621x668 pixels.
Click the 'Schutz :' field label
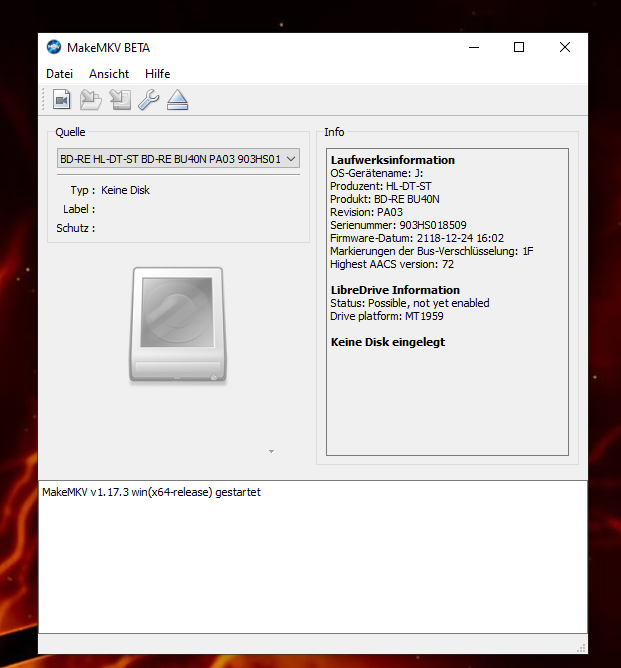click(x=75, y=228)
